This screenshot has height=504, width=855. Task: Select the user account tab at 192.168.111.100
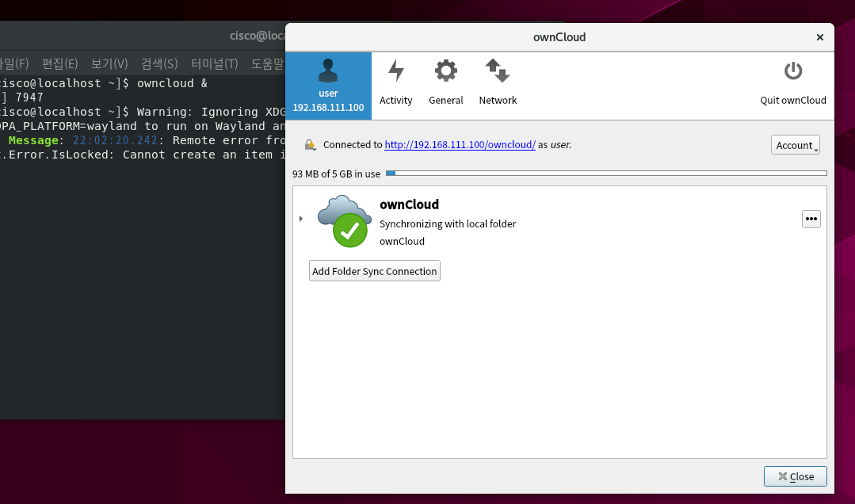[x=328, y=86]
